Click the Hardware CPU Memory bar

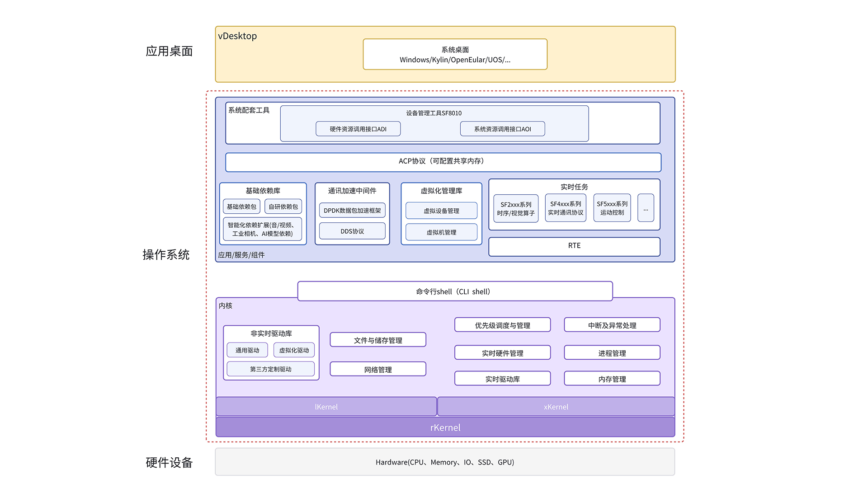tap(445, 462)
